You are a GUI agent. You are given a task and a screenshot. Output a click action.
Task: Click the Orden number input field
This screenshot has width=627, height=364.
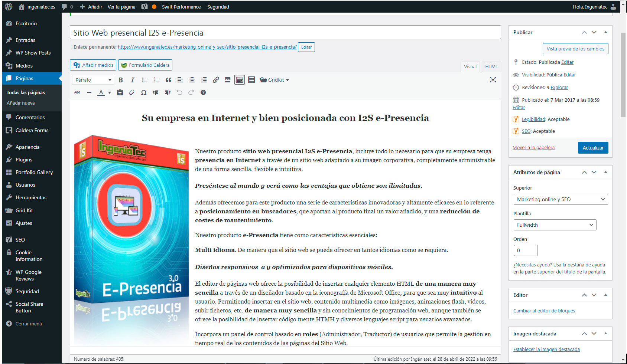click(x=525, y=250)
